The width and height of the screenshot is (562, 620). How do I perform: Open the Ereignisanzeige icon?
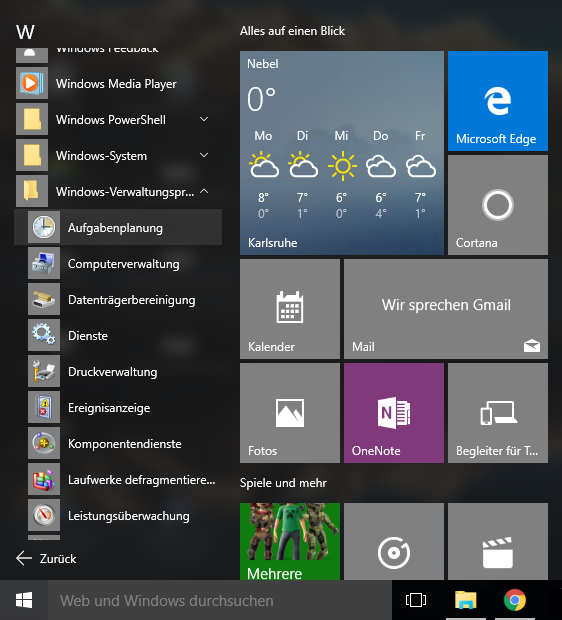[x=44, y=407]
